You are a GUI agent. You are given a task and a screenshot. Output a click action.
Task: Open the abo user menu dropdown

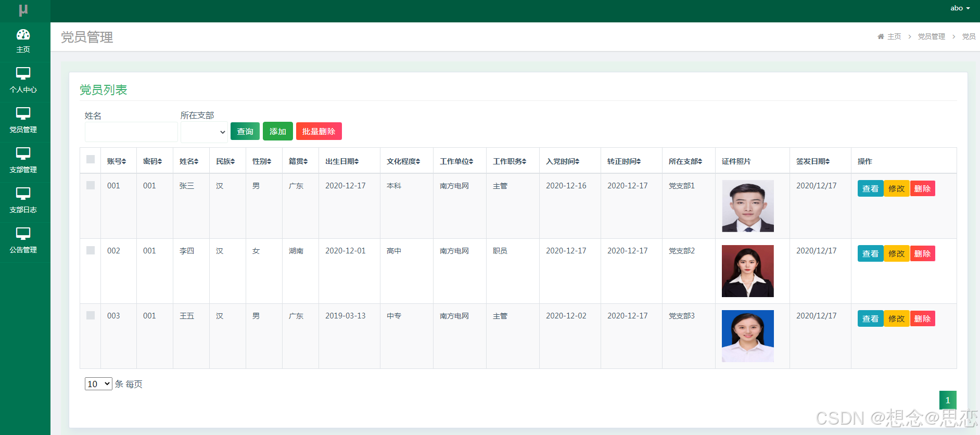tap(960, 8)
